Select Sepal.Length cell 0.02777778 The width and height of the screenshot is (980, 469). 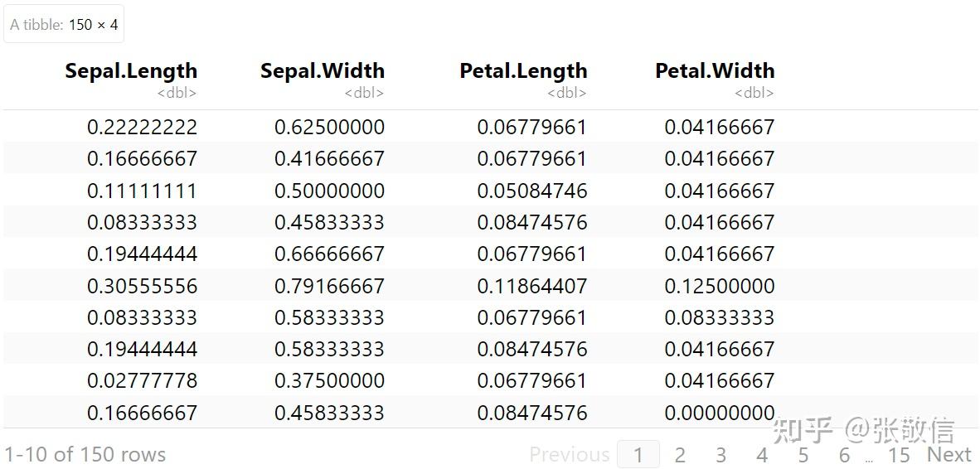(142, 381)
